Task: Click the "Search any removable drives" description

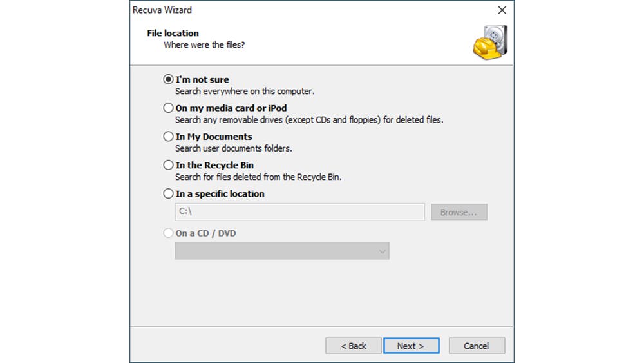Action: click(x=309, y=120)
